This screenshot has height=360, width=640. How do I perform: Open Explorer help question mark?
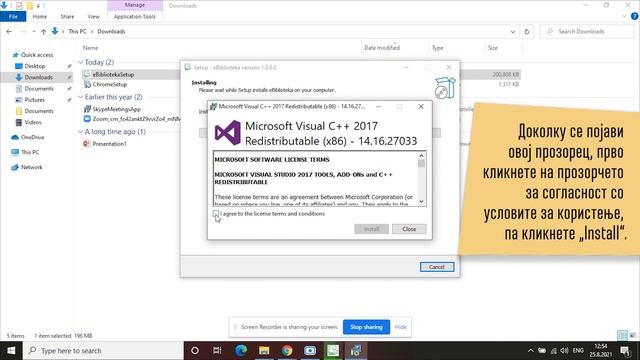634,16
